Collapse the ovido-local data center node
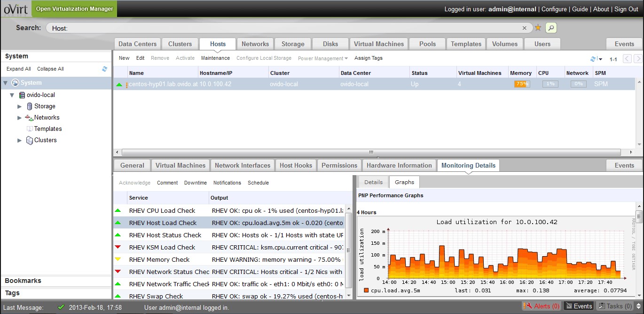Image resolution: width=644 pixels, height=314 pixels. click(x=12, y=95)
